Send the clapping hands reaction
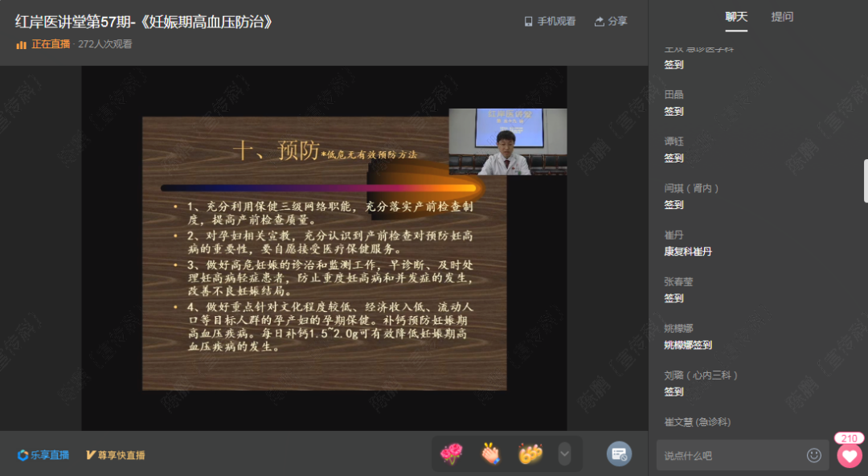The height and width of the screenshot is (476, 868). 490,454
